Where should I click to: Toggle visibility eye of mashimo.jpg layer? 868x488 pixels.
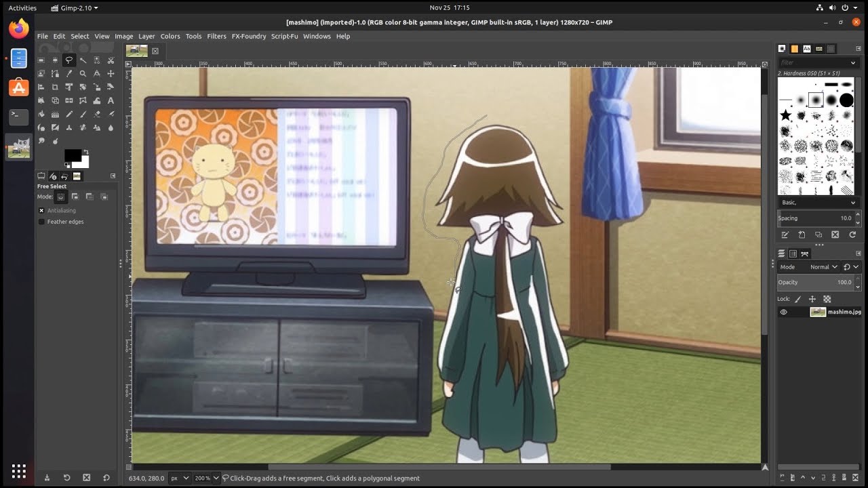(783, 312)
